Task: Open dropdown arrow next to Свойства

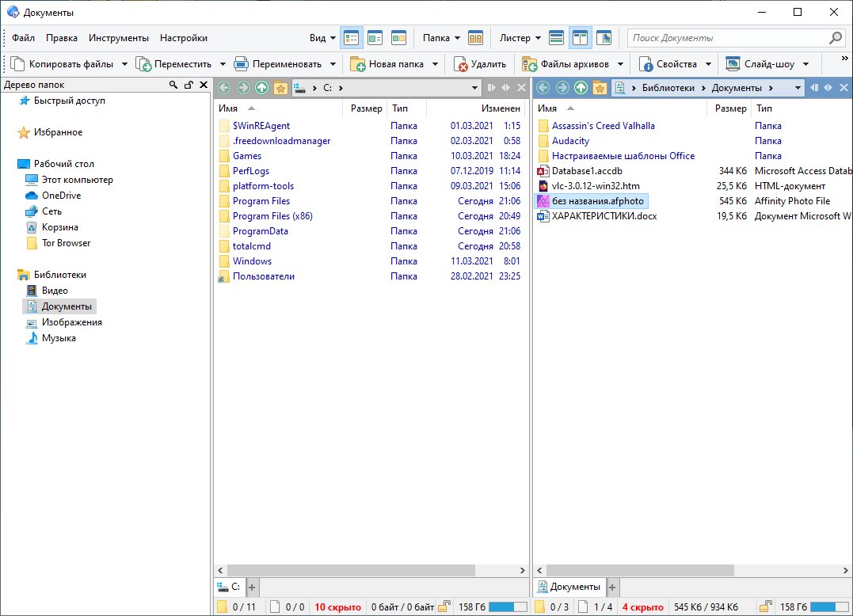Action: coord(708,64)
